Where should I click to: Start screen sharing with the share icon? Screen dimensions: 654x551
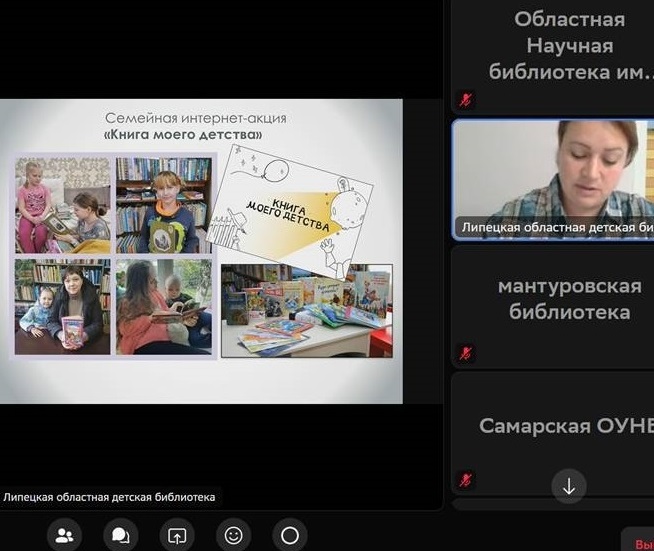177,535
